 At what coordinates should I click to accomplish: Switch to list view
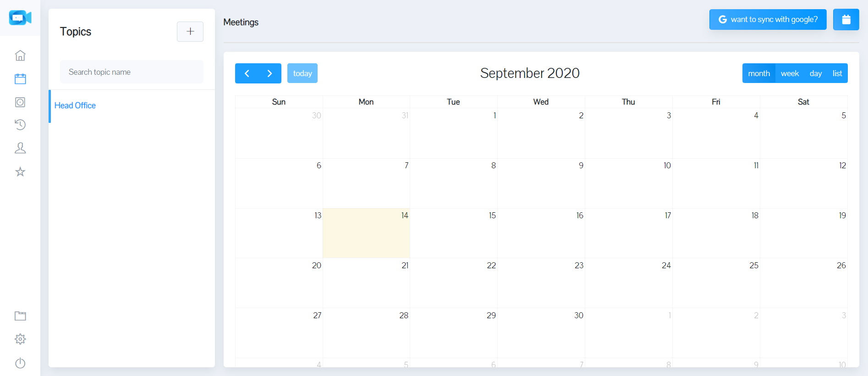pyautogui.click(x=837, y=73)
